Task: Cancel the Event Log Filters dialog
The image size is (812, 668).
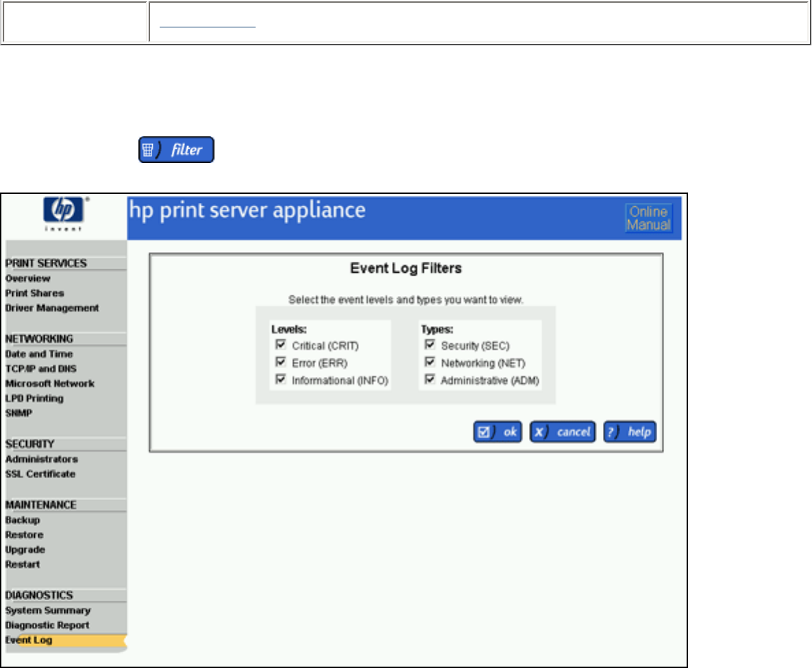Action: pyautogui.click(x=563, y=432)
